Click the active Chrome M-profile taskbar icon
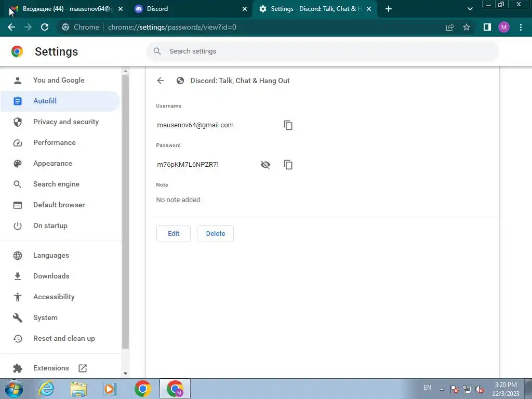 click(175, 389)
